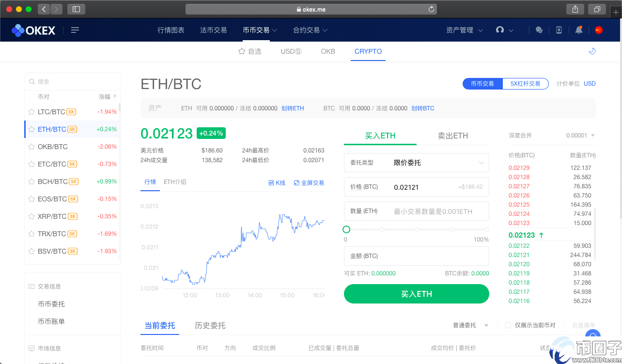
Task: Click the amount percentage slider handle
Action: click(x=346, y=229)
